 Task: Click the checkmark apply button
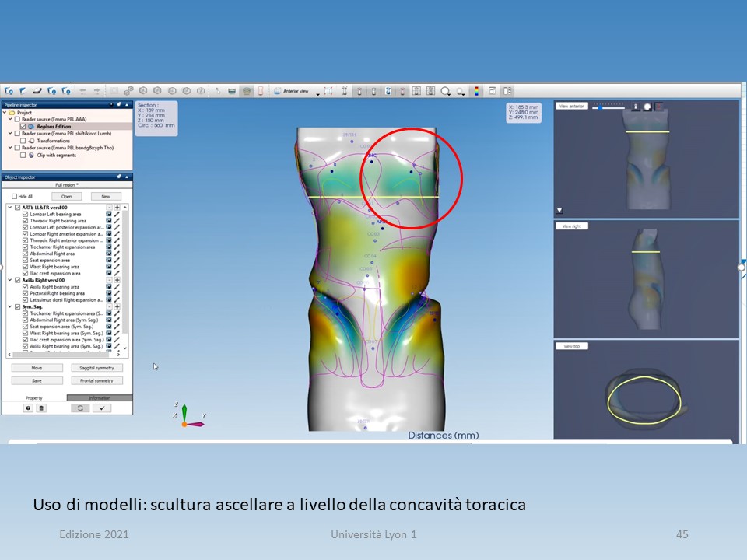[x=102, y=408]
